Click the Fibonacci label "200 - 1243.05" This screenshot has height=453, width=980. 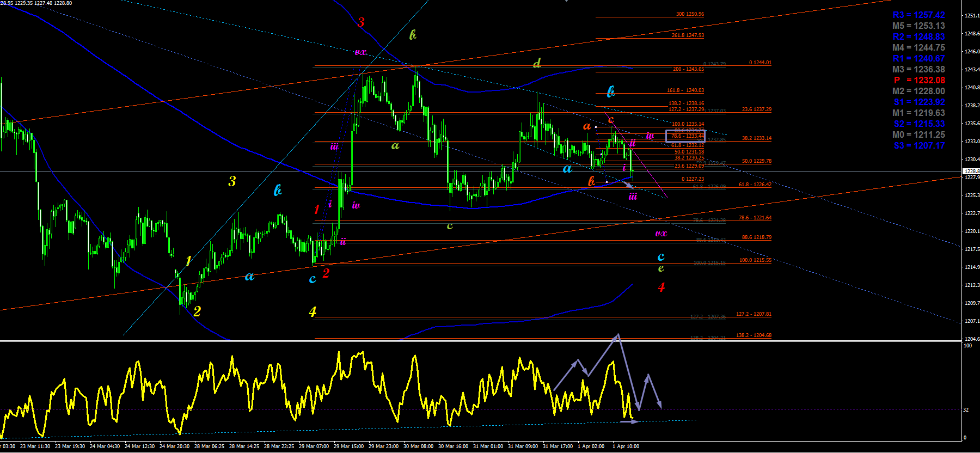(x=688, y=69)
